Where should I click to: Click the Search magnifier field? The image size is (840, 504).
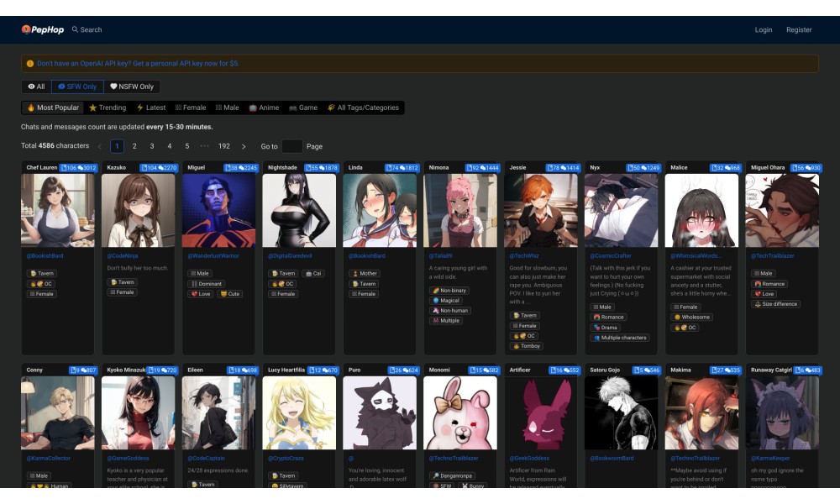pyautogui.click(x=87, y=29)
